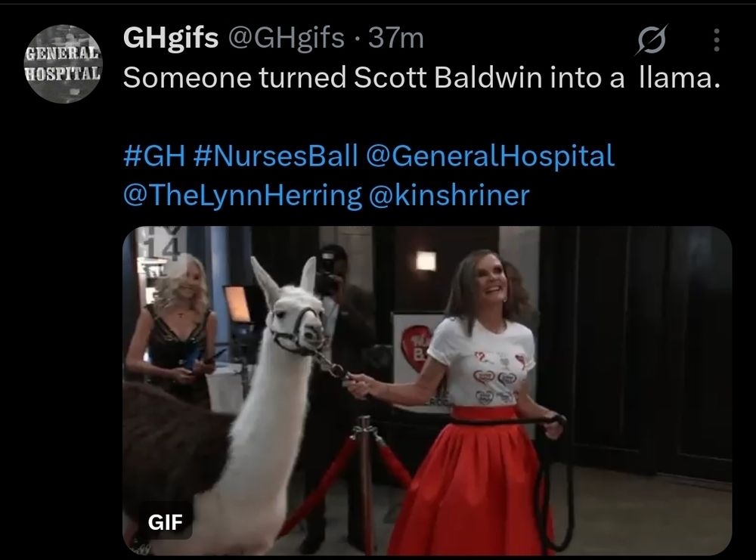Open the #NursesBall hashtag

pos(276,156)
